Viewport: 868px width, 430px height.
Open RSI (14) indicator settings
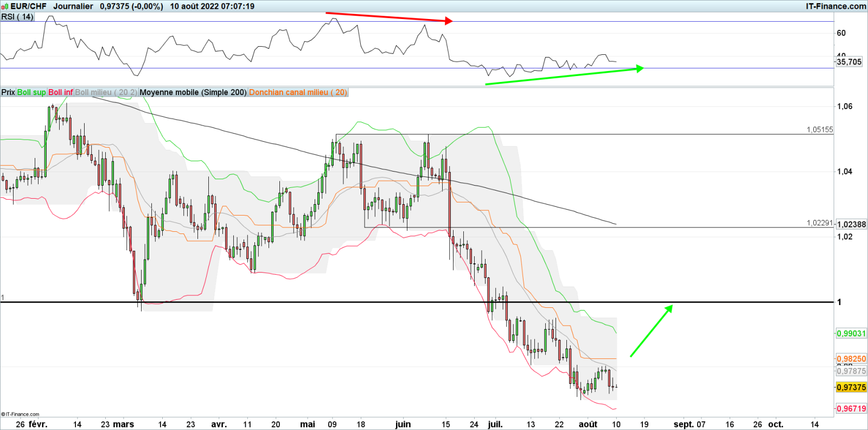pos(17,17)
